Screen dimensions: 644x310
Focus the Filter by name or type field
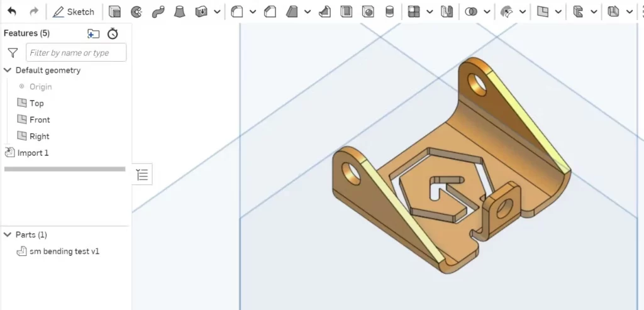[76, 53]
